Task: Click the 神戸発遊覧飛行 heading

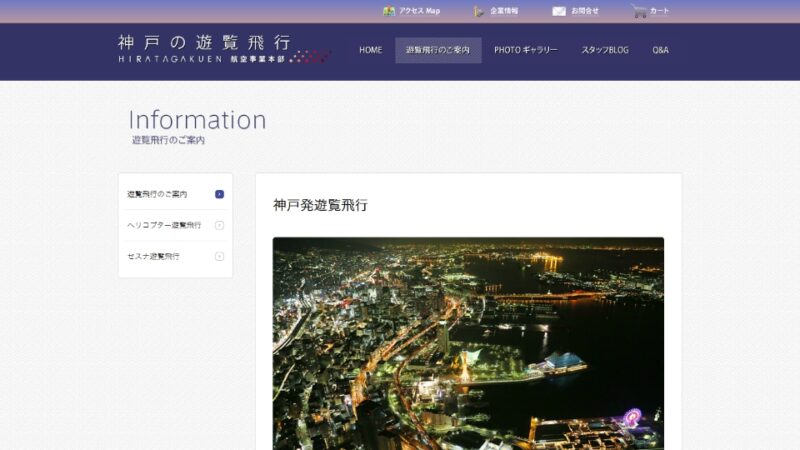Action: coord(320,205)
